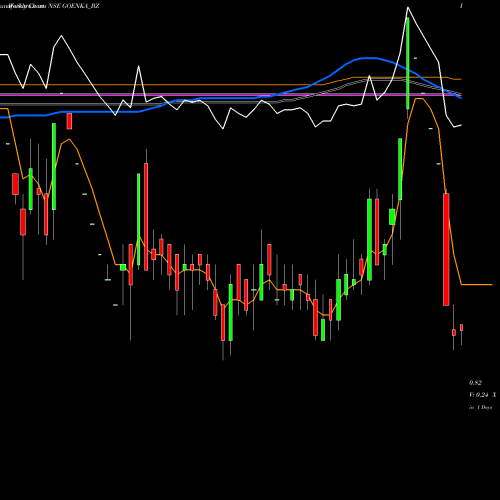Select the tallest green candle at the chart peak
This screenshot has width=500, height=500.
tap(408, 63)
